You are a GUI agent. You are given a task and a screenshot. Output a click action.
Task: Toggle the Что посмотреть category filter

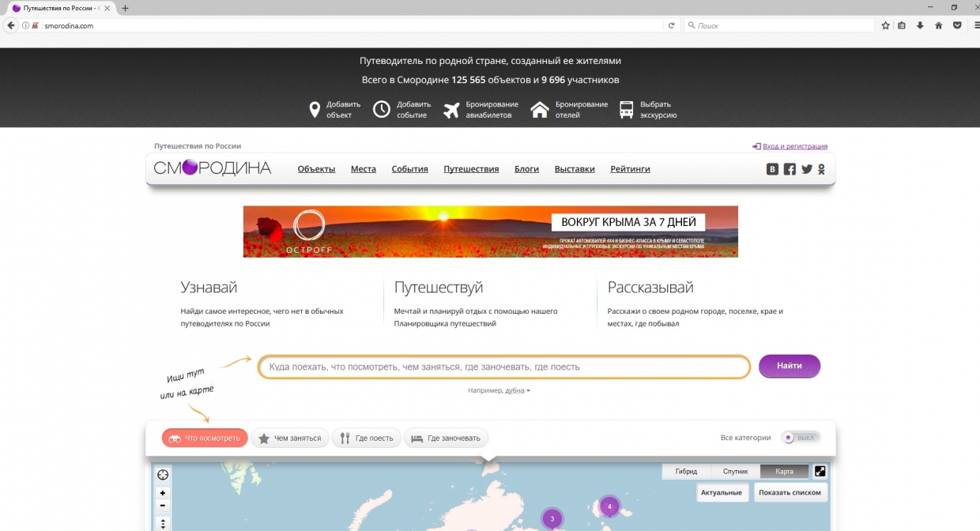pyautogui.click(x=205, y=438)
